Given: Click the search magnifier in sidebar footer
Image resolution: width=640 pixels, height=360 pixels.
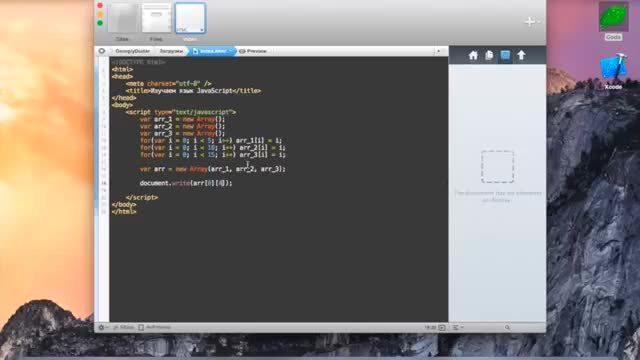Looking at the screenshot, I should pyautogui.click(x=507, y=327).
